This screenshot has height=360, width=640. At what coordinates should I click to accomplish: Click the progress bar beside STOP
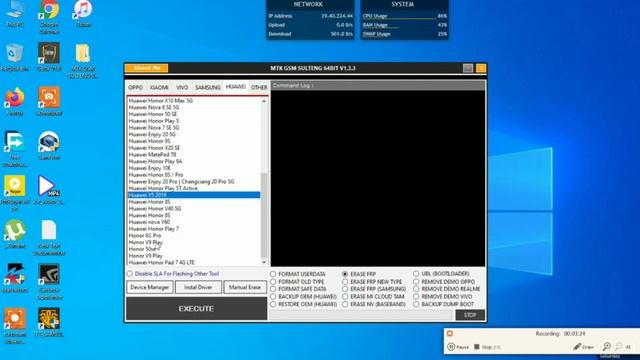pos(362,315)
